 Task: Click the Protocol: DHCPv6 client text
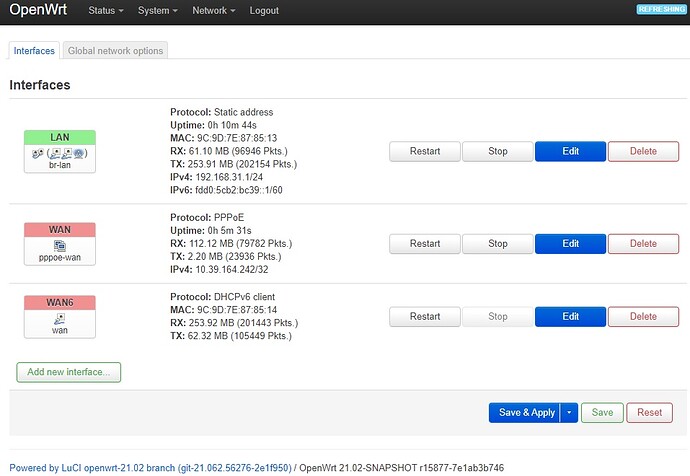tap(223, 297)
